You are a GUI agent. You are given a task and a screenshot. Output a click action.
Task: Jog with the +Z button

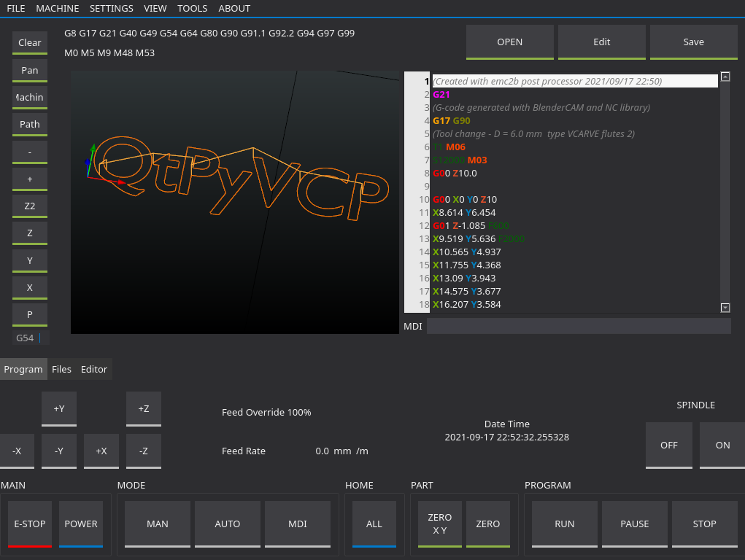coord(144,409)
